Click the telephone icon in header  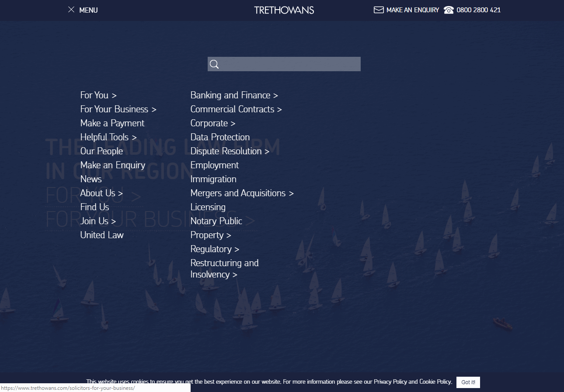pos(449,10)
